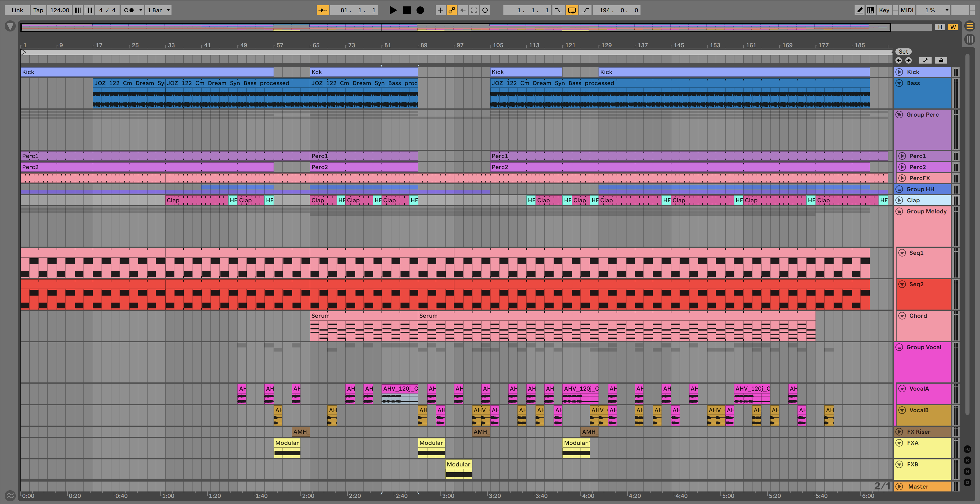
Task: Toggle Automation Arm button
Action: point(452,10)
